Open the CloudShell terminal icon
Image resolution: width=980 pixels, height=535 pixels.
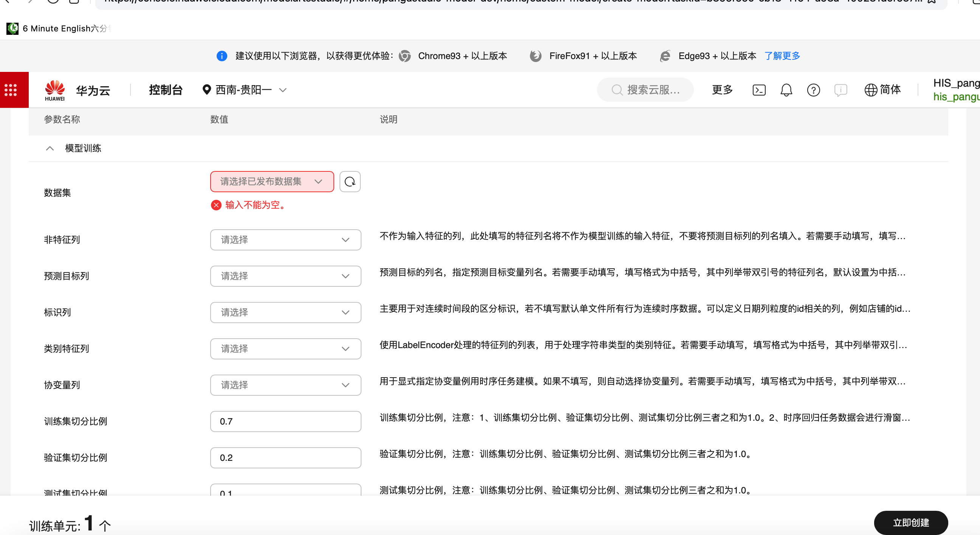click(759, 90)
